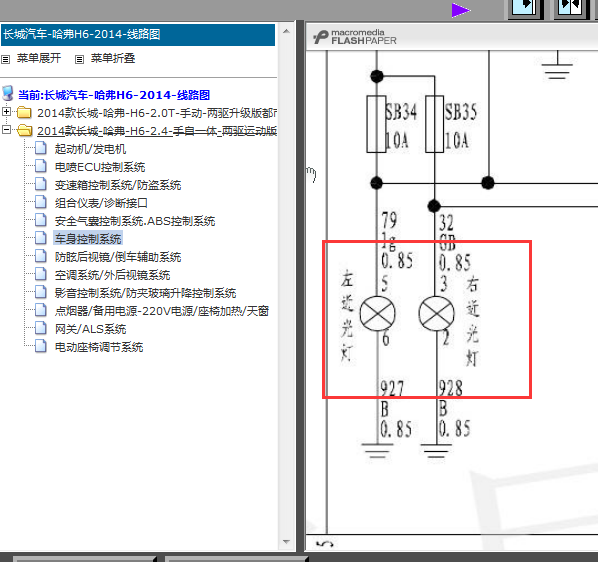Open the 安全气囊控制系统.ABS控制系统 diagram
This screenshot has height=562, width=598.
[x=135, y=221]
